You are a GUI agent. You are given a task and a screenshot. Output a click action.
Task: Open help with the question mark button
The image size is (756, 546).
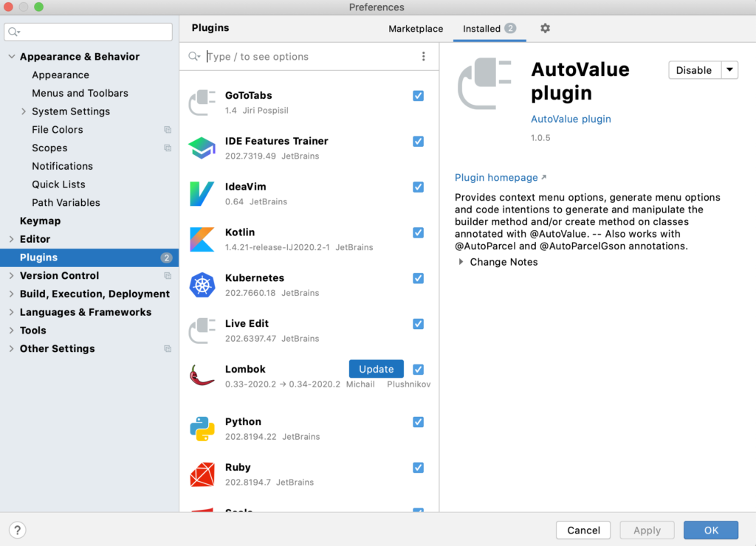coord(18,530)
